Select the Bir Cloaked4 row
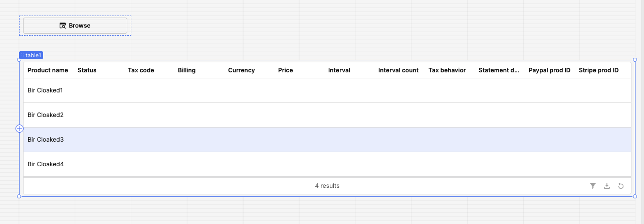Screen dimensions: 644x224 pyautogui.click(x=327, y=164)
